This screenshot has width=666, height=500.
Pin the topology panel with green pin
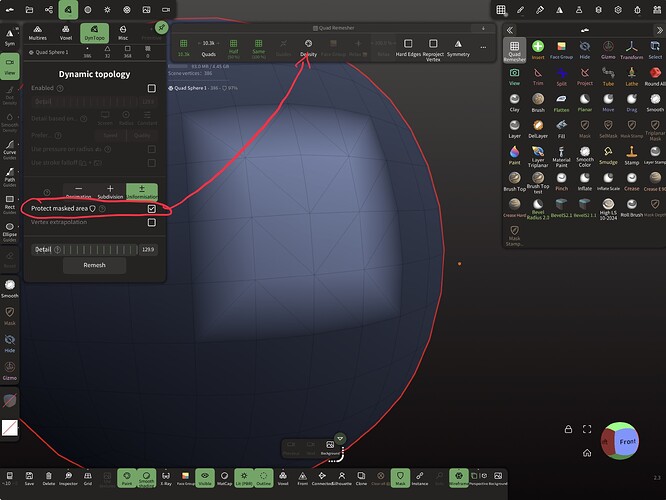(161, 28)
